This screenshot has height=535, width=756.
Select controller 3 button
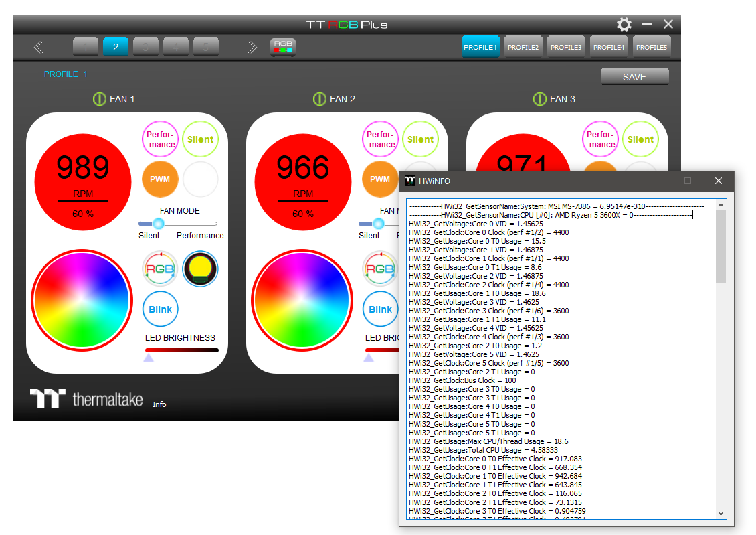[146, 47]
